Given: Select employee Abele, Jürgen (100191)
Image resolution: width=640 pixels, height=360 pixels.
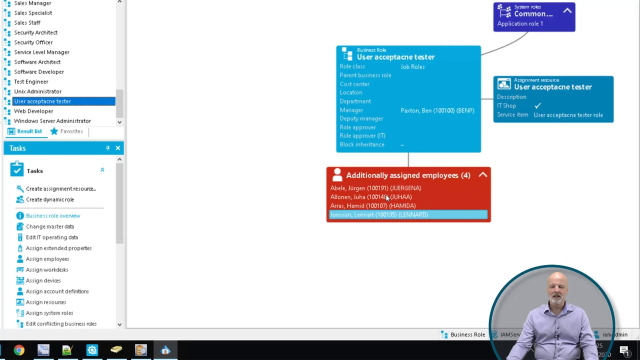Looking at the screenshot, I should [376, 188].
